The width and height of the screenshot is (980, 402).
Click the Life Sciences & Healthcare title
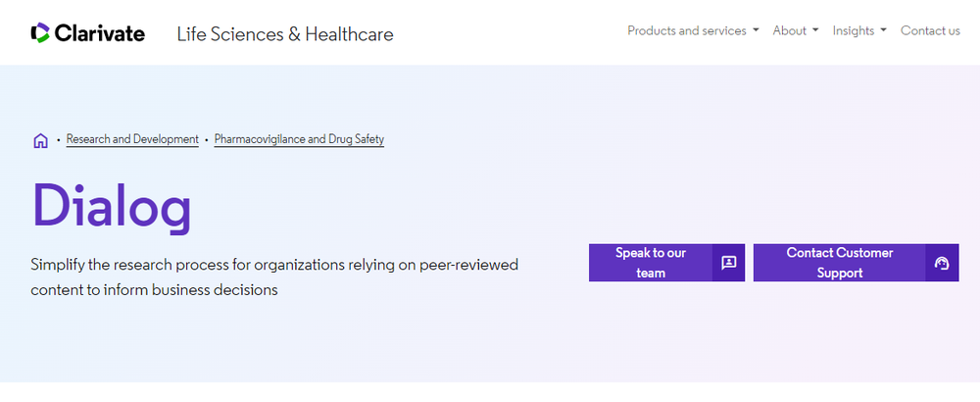(285, 34)
